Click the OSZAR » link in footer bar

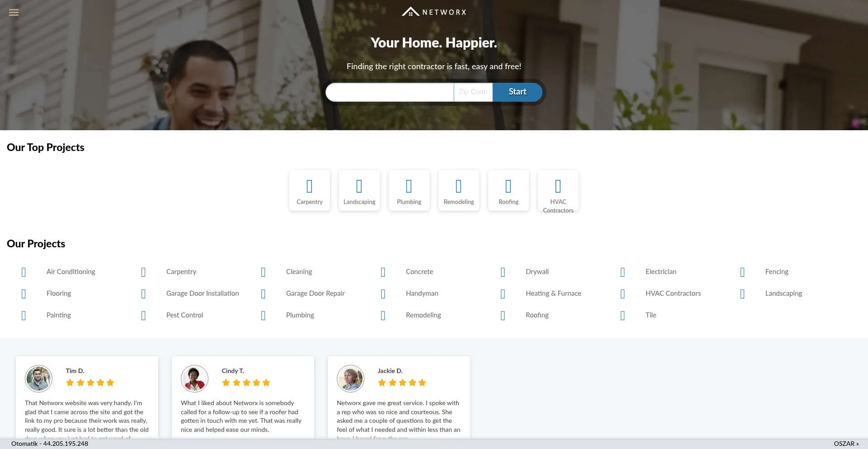[x=846, y=444]
